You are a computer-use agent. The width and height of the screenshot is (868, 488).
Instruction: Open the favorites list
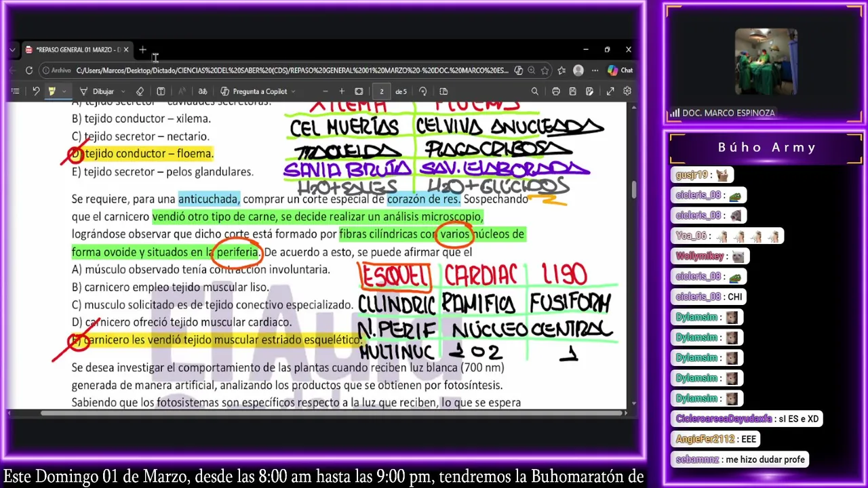pos(561,70)
